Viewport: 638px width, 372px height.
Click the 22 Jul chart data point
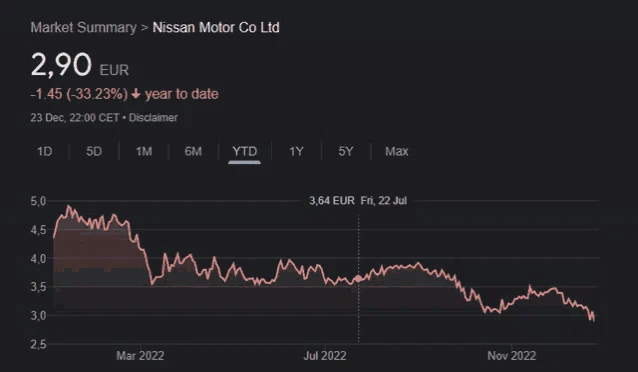(x=358, y=279)
